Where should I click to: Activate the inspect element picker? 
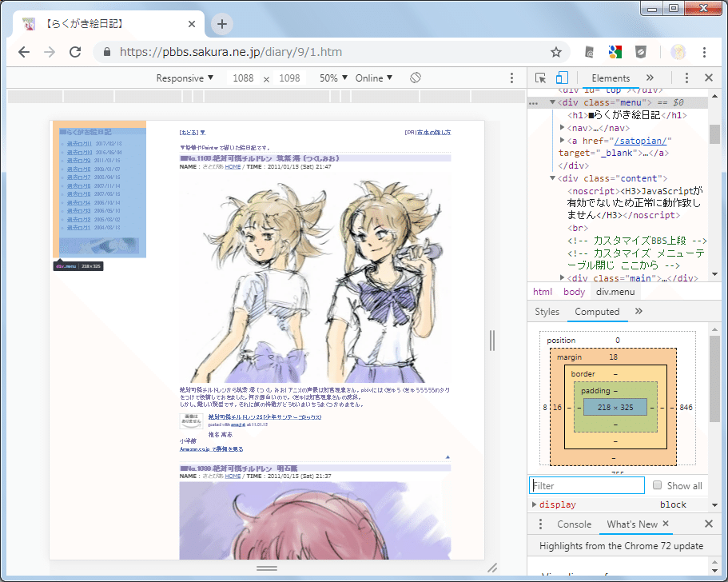(x=540, y=78)
